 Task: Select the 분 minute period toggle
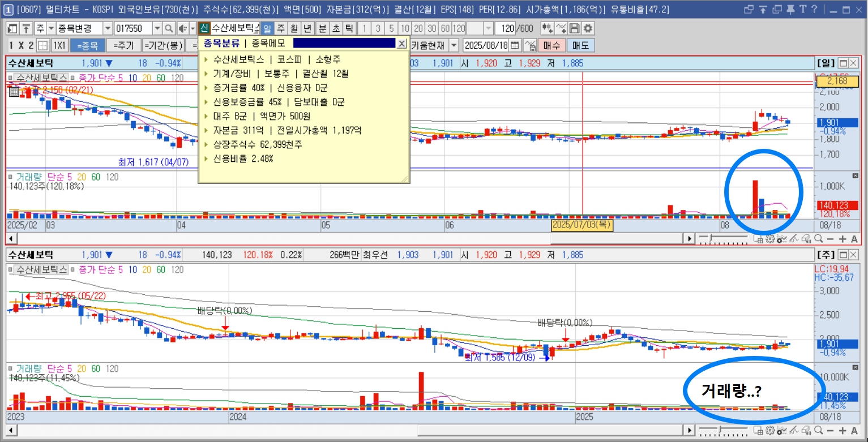[x=323, y=28]
